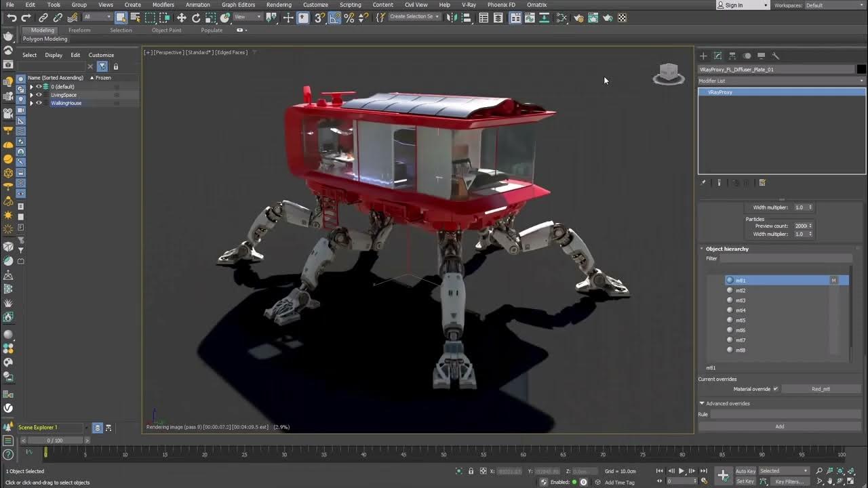This screenshot has height=488, width=868.
Task: Click the Undo arrow icon
Action: [x=12, y=18]
